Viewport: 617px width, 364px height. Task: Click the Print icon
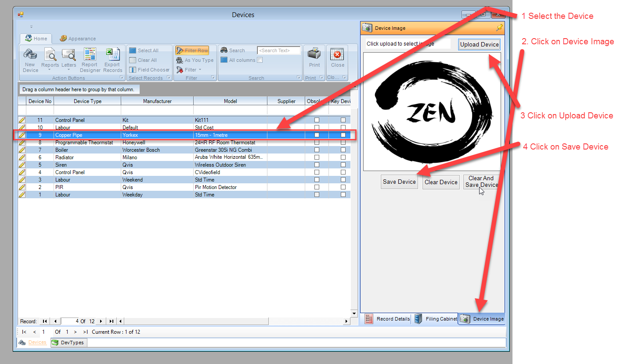click(x=314, y=58)
